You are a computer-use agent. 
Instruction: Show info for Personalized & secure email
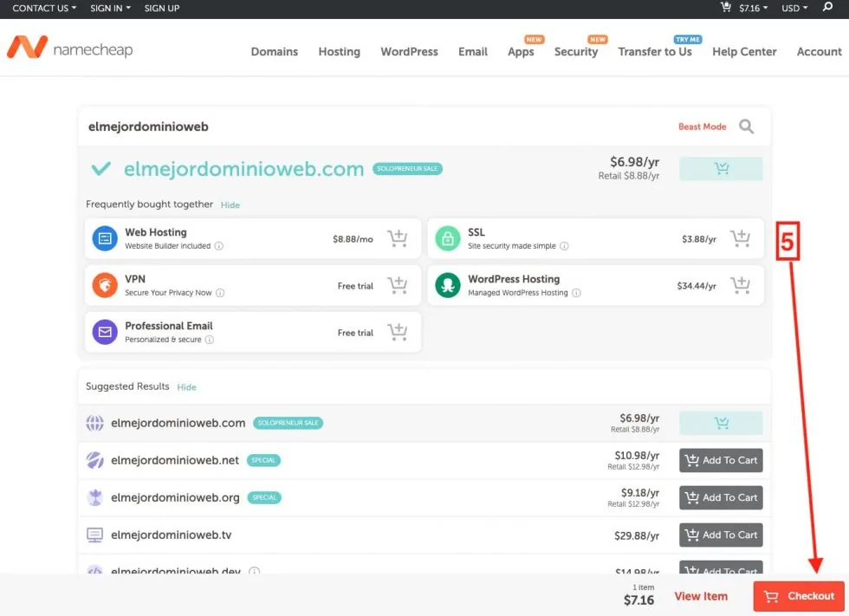[x=210, y=340]
